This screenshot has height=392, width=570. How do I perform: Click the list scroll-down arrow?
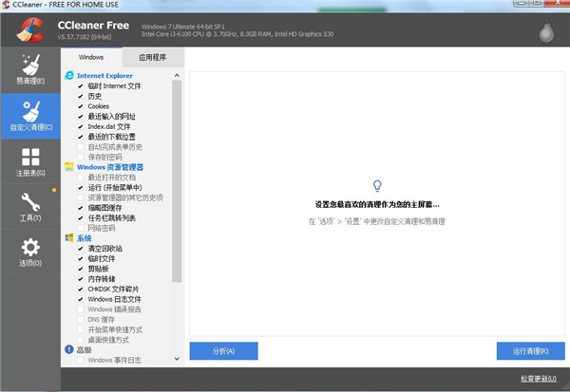click(x=177, y=359)
